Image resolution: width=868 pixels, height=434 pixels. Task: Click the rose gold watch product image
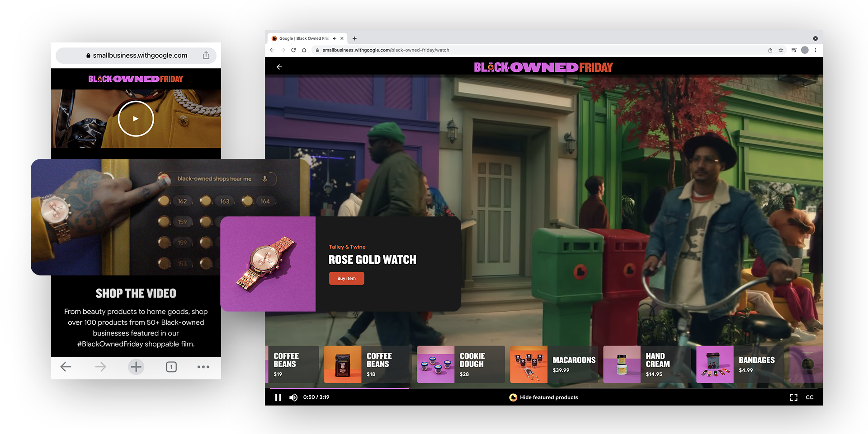268,264
